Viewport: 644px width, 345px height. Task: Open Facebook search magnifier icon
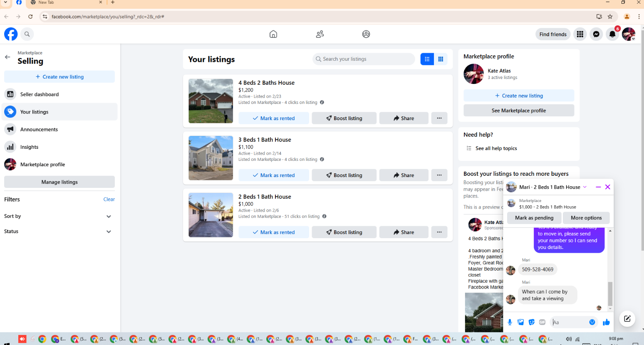pos(27,34)
